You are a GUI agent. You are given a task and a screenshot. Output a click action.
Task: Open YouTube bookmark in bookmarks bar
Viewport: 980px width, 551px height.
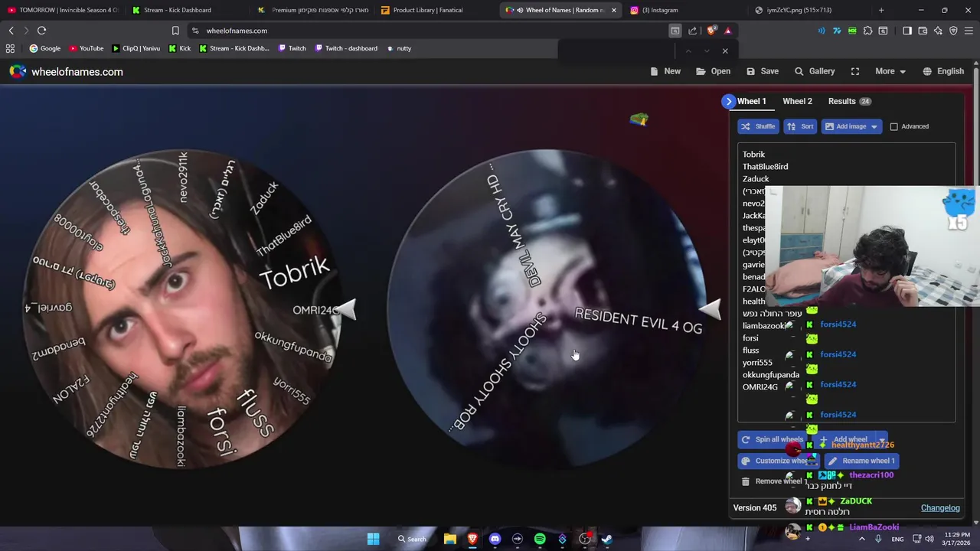86,48
